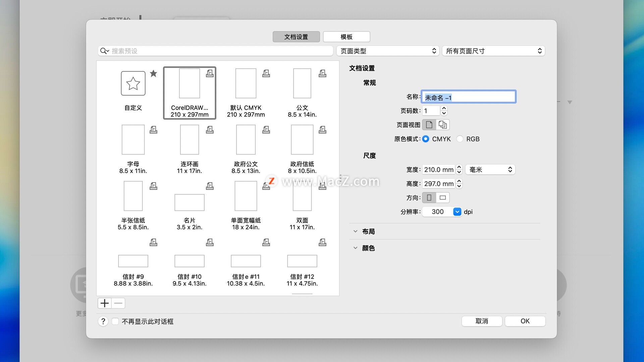Click the search magnifier icon

click(104, 51)
